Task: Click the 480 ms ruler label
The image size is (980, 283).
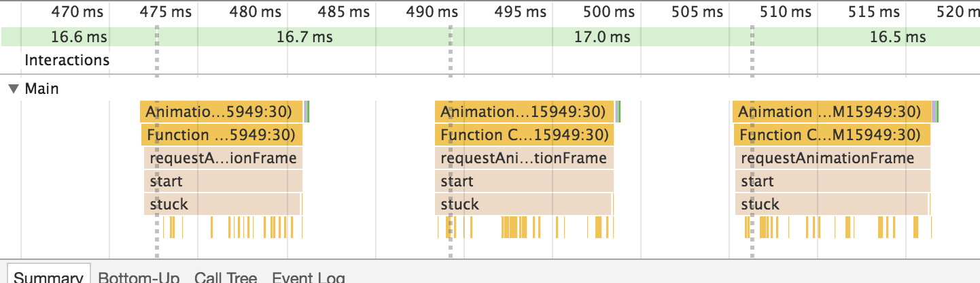Action: click(253, 12)
